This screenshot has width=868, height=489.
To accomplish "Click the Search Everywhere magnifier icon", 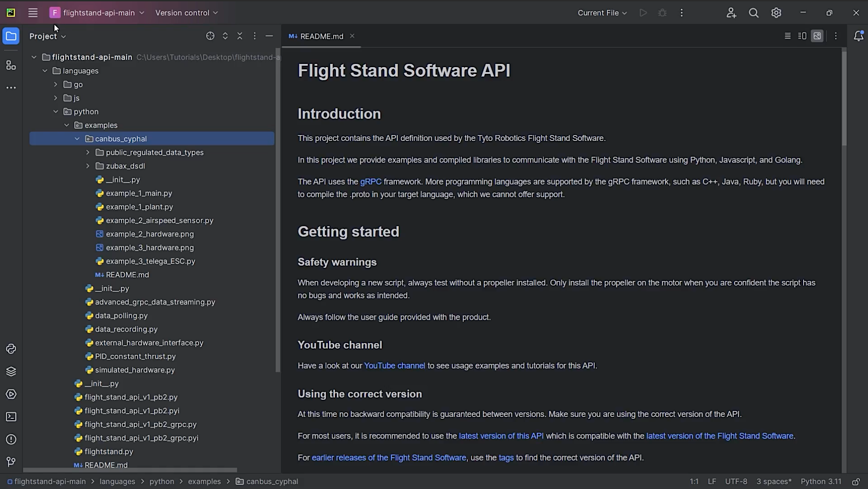I will pyautogui.click(x=754, y=13).
